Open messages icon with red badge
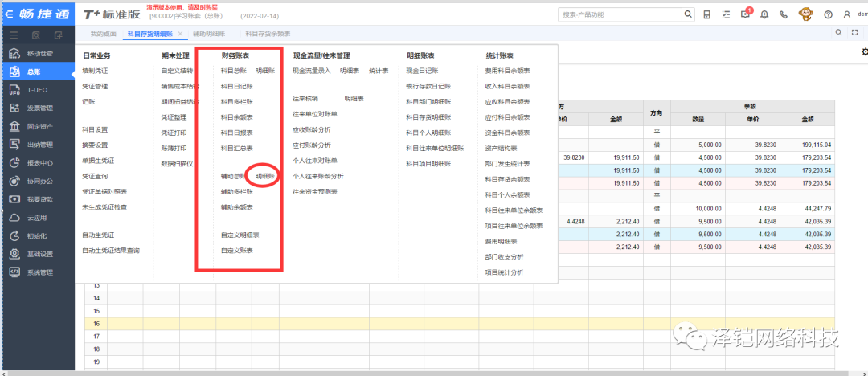Screen dimensions: 868x376 pos(745,14)
